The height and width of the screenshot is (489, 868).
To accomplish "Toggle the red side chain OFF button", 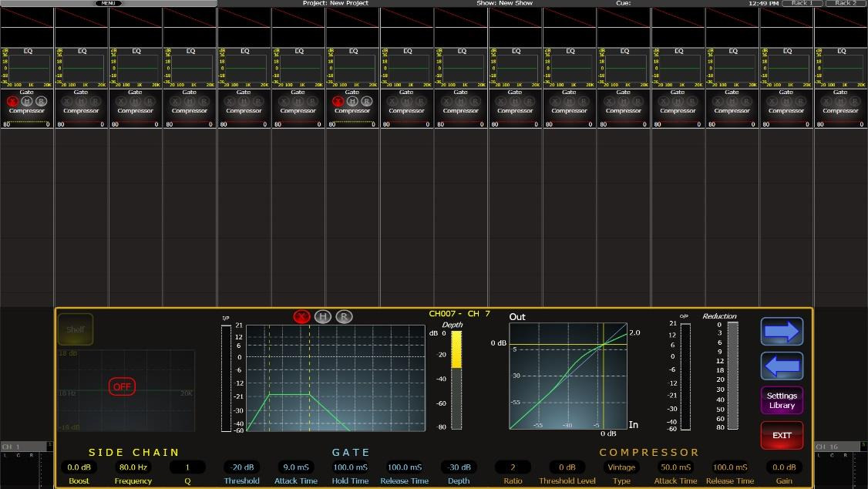I will pyautogui.click(x=122, y=386).
